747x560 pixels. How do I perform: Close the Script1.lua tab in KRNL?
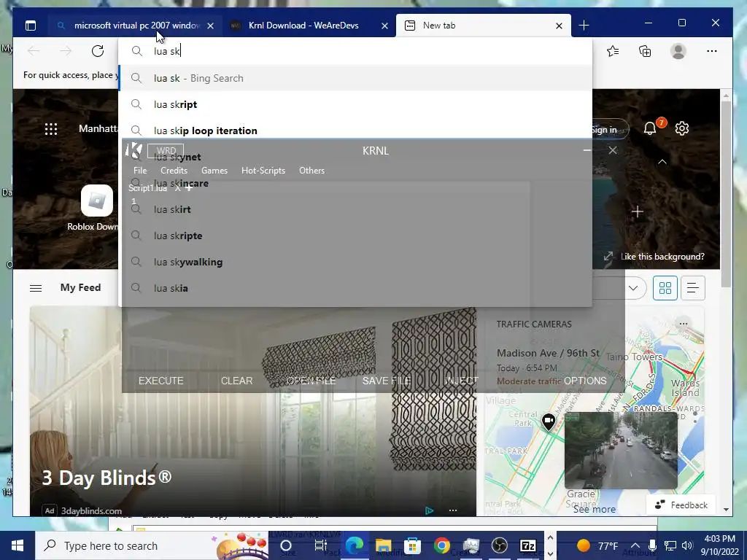click(177, 188)
